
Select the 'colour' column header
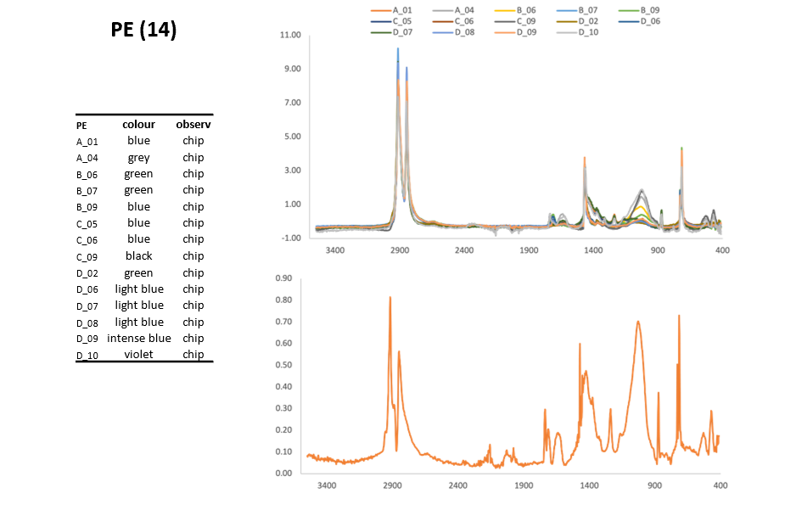point(138,125)
